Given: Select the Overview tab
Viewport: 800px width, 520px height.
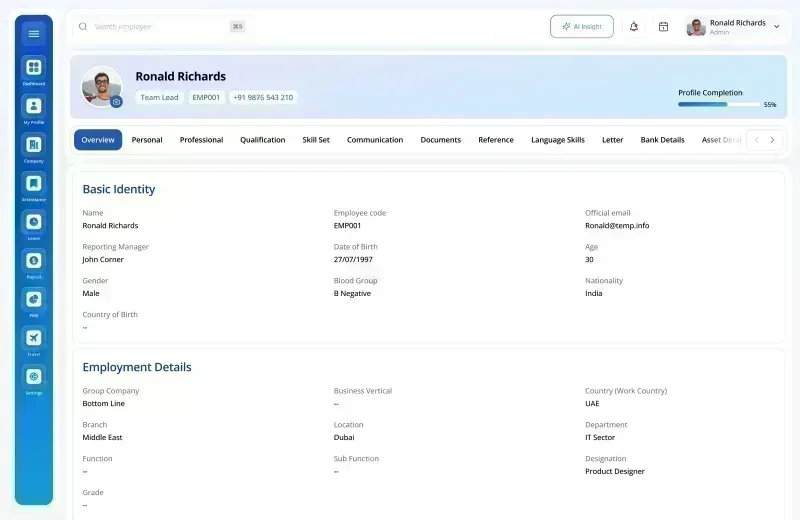Looking at the screenshot, I should (98, 140).
